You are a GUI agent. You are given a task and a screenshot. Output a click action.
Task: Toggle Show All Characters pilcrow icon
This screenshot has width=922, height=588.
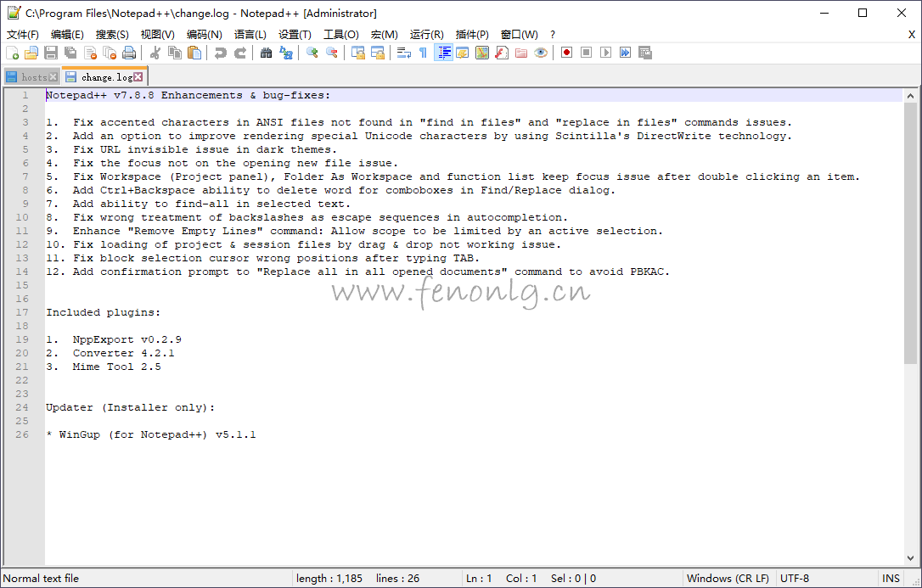coord(424,53)
